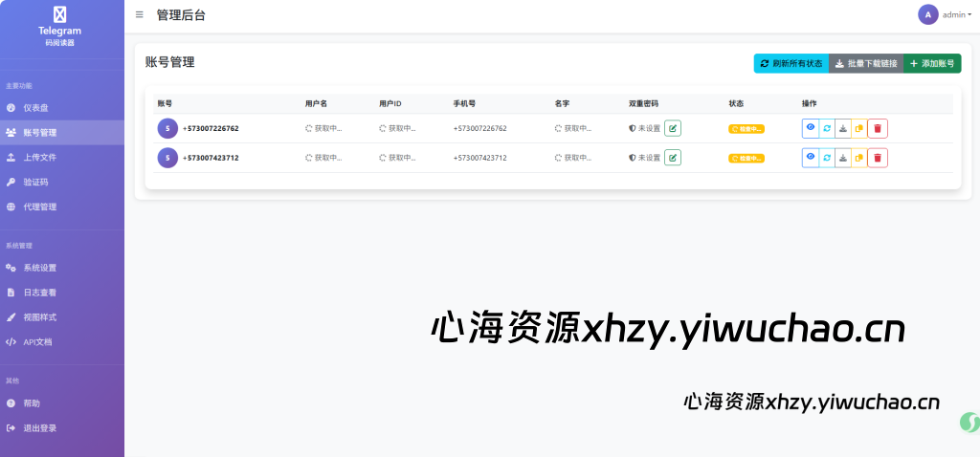Screen dimensions: 980x457
Task: Click the 上传文件 upload icon
Action: 11,158
